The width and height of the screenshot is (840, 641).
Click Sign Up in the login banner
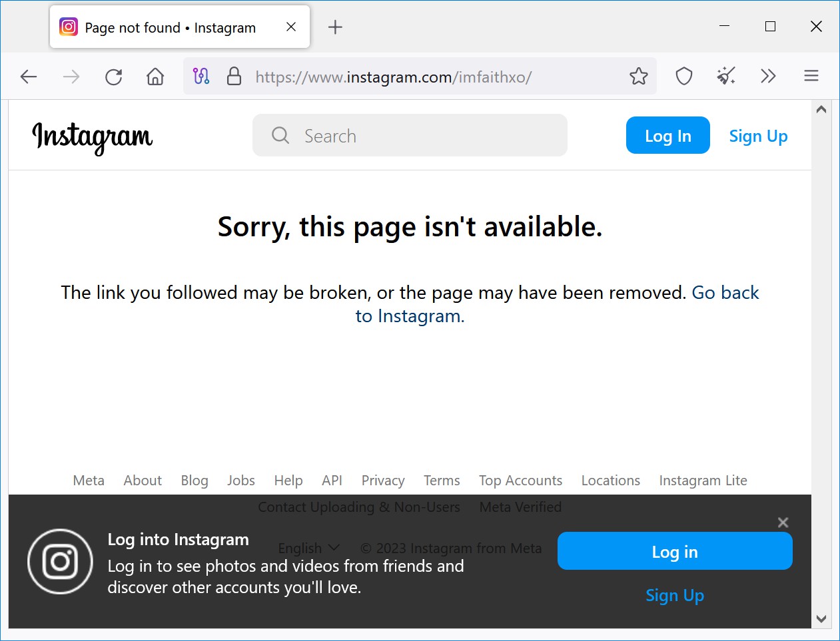675,596
